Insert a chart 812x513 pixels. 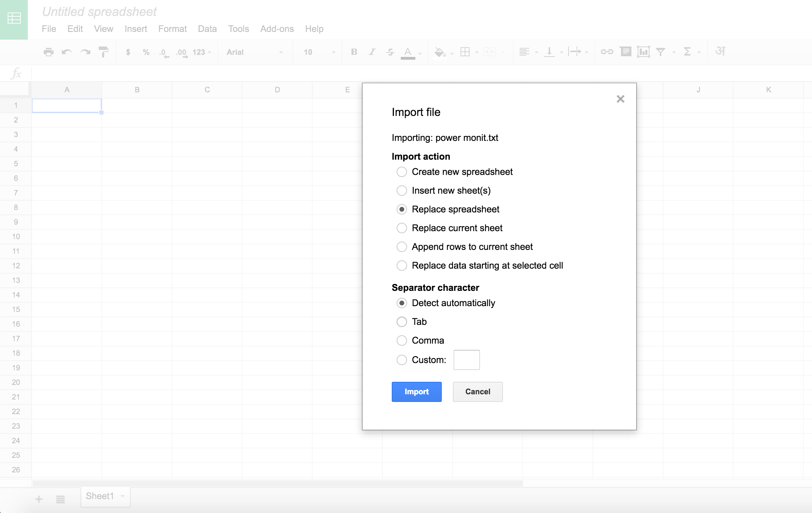(x=644, y=51)
